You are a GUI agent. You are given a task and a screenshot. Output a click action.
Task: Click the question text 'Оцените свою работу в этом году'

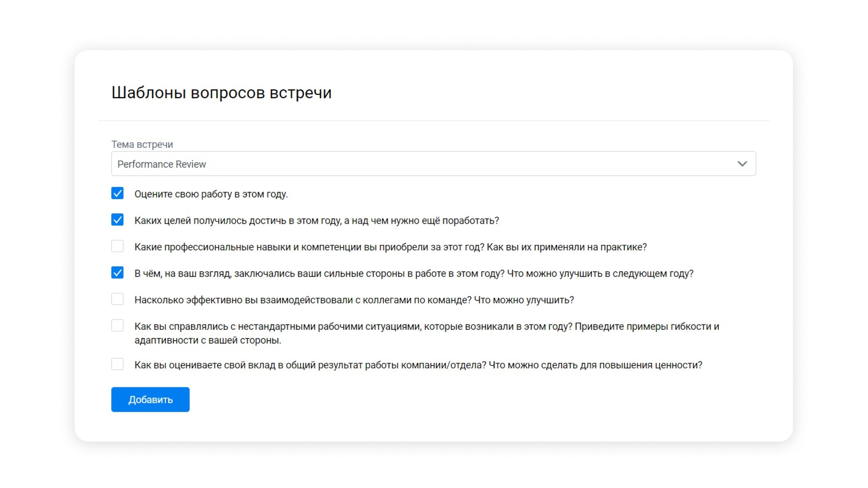(x=211, y=194)
